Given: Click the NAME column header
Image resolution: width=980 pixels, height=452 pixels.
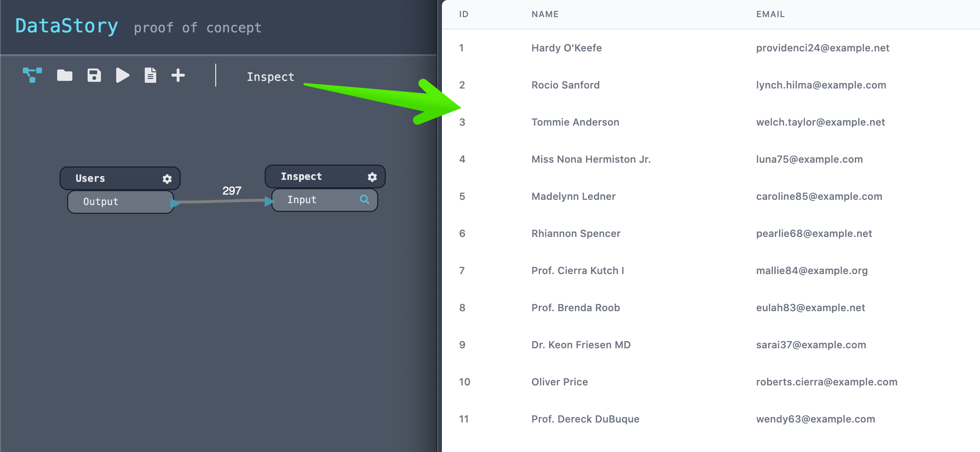Looking at the screenshot, I should tap(545, 14).
